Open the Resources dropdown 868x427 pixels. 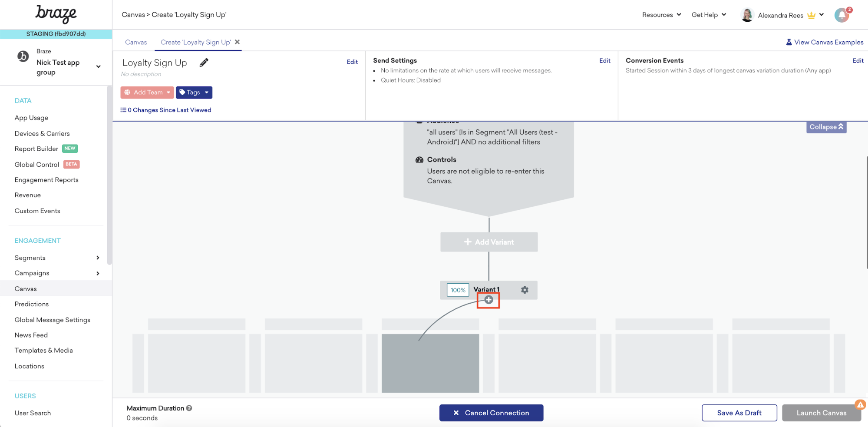point(661,15)
